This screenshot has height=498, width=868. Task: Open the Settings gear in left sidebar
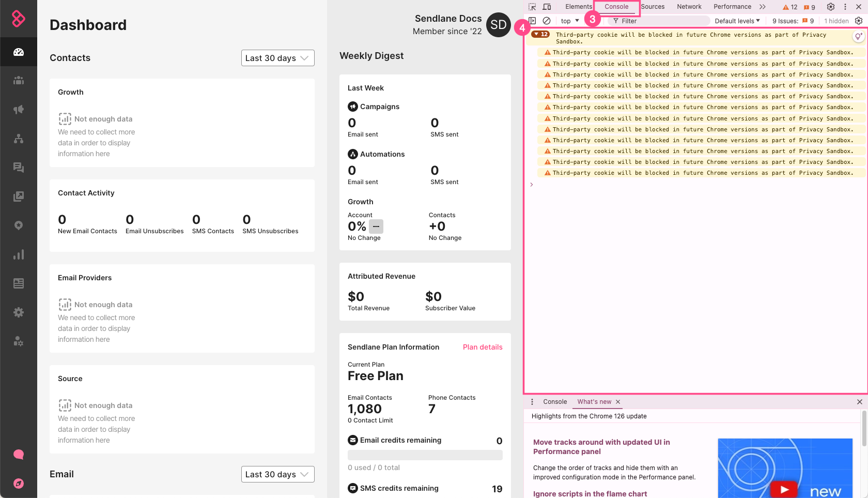pyautogui.click(x=19, y=312)
